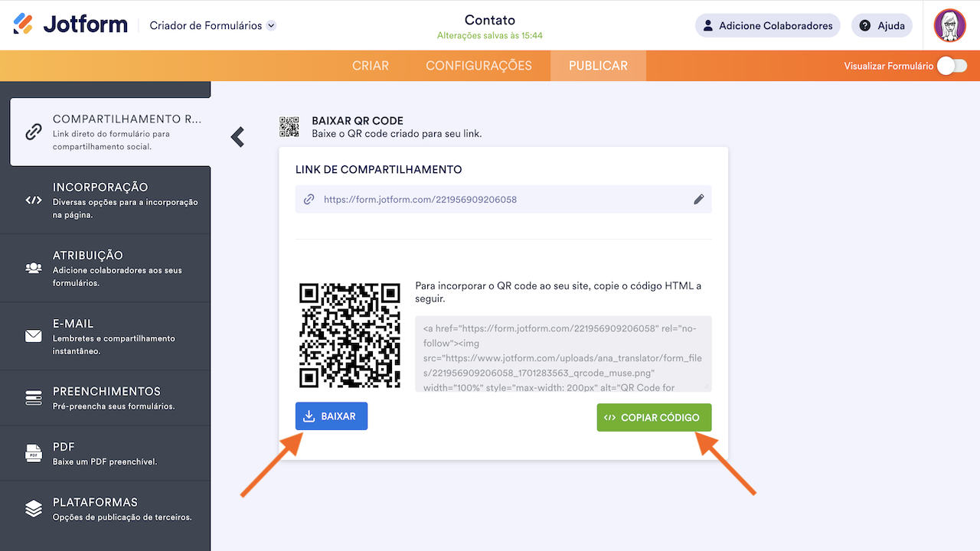This screenshot has width=980, height=551.
Task: Open the user avatar menu
Action: coord(950,25)
